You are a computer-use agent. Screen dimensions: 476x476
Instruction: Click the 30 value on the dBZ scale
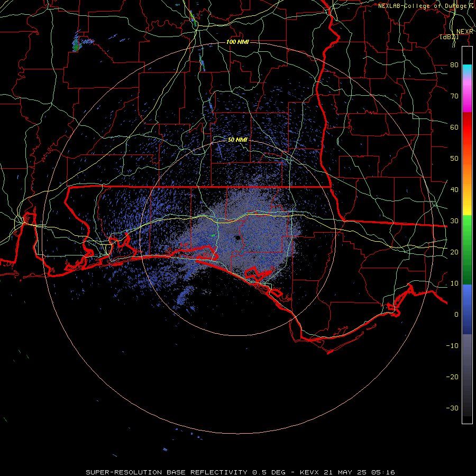pyautogui.click(x=454, y=221)
